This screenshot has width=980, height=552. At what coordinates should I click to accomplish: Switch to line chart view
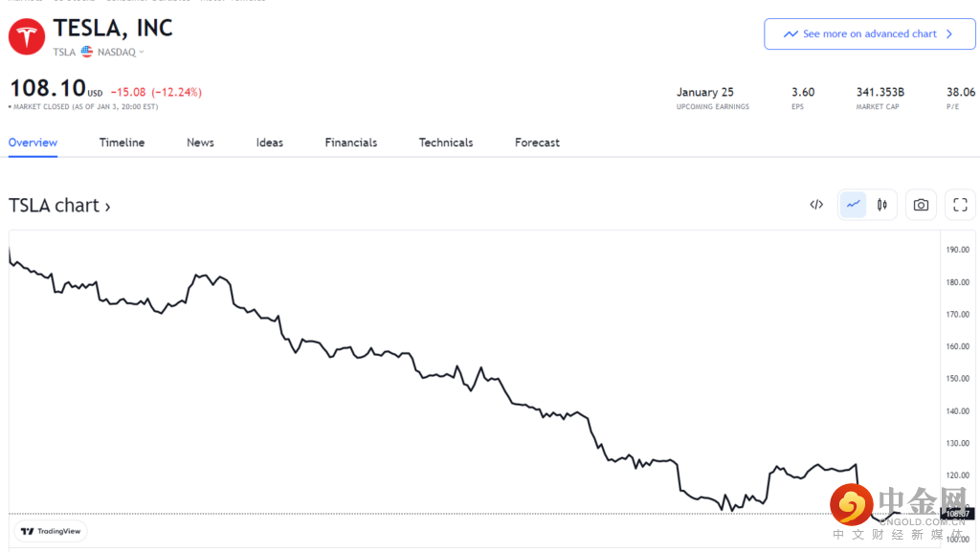[x=853, y=205]
